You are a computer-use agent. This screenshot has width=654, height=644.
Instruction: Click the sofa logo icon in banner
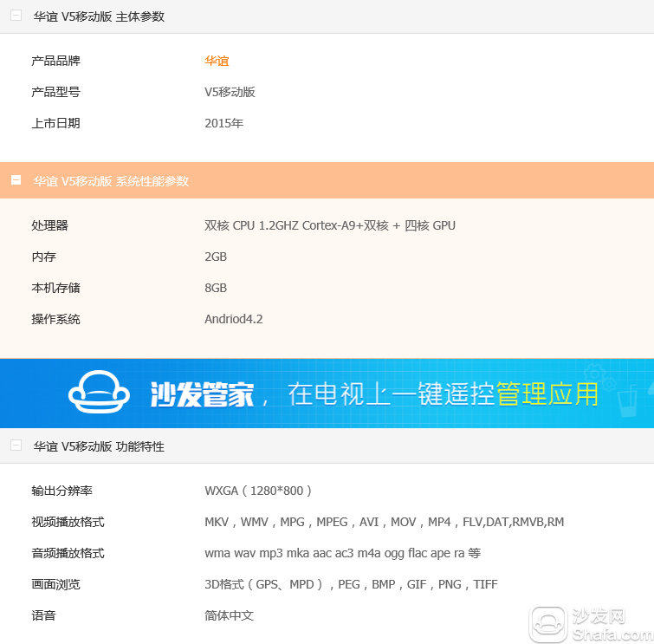point(99,392)
